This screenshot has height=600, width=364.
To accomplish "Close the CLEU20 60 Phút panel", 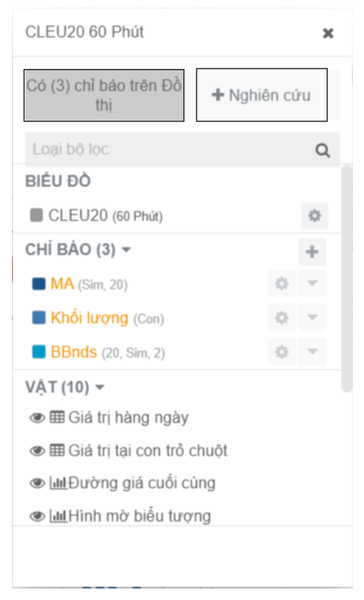I will 328,33.
